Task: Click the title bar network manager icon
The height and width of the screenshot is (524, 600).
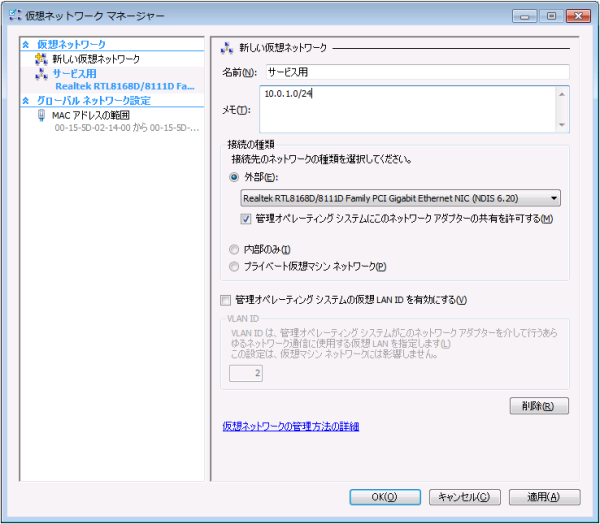Action: (x=14, y=16)
